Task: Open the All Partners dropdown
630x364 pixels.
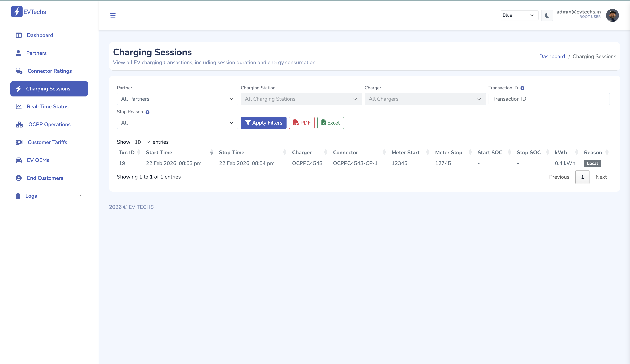Action: click(177, 99)
